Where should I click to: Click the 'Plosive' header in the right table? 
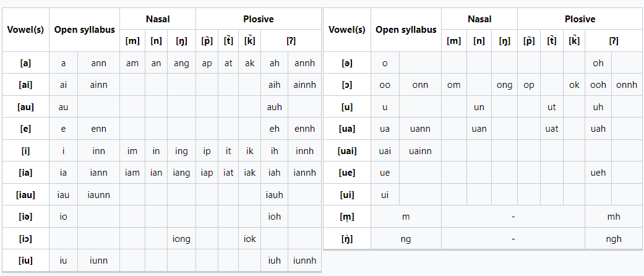[580, 19]
